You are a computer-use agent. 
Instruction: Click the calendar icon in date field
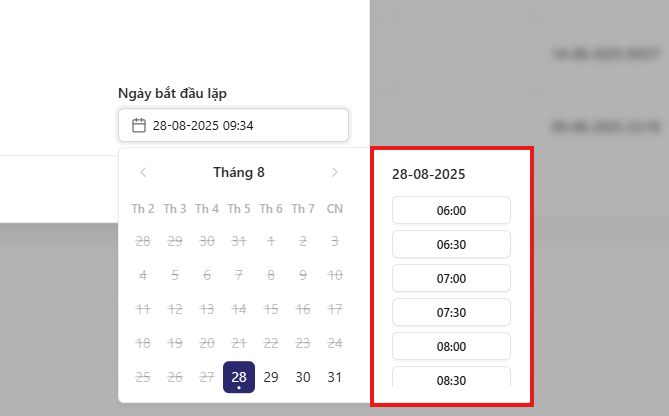[x=139, y=125]
